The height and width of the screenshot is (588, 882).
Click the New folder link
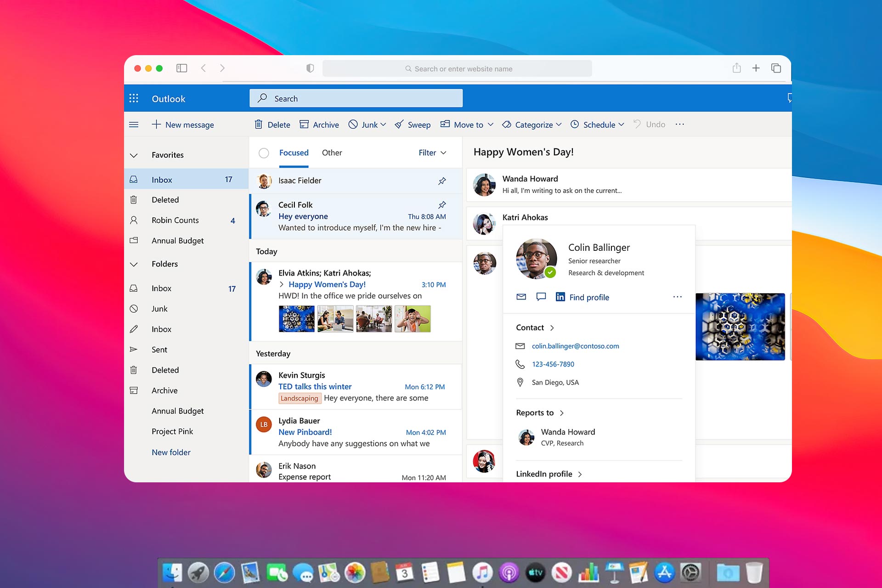coord(171,452)
